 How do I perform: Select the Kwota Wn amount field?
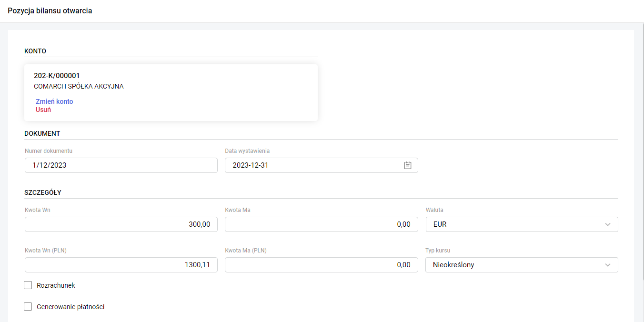point(121,224)
